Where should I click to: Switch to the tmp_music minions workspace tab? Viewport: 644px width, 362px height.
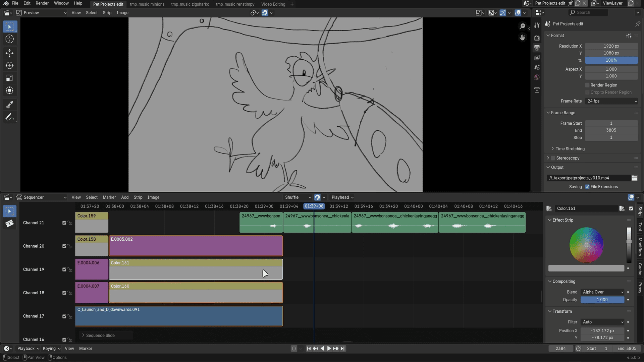(x=147, y=4)
